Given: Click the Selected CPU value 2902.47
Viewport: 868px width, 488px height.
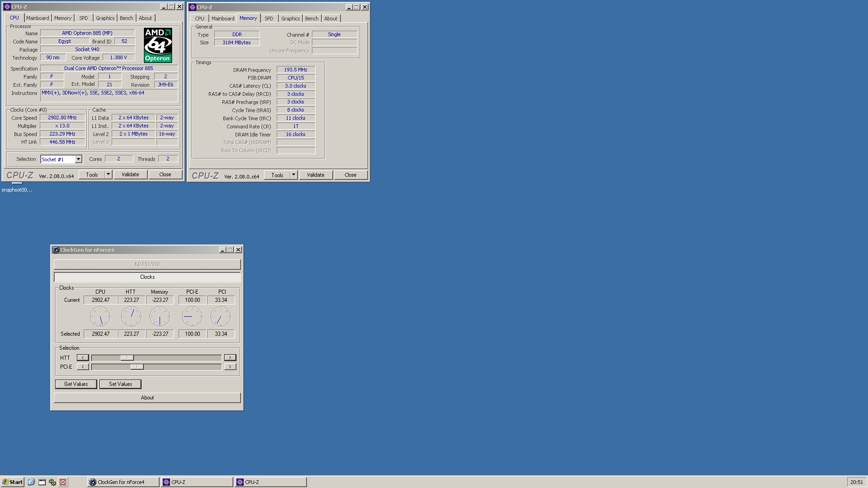Looking at the screenshot, I should click(x=100, y=334).
